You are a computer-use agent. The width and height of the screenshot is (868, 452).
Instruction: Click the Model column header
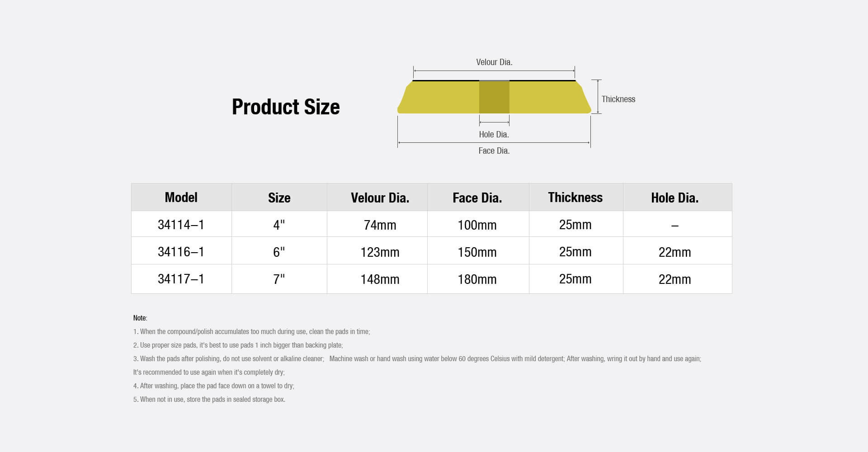[181, 198]
